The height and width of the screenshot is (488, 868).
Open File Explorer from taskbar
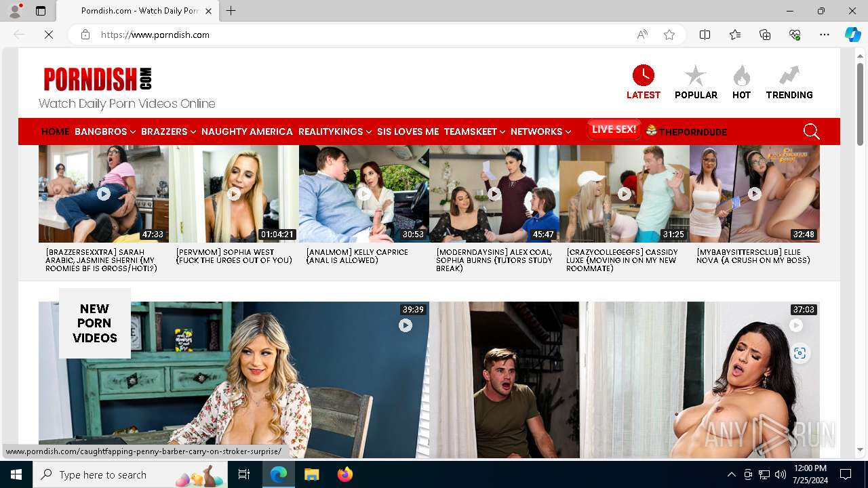[x=311, y=474]
